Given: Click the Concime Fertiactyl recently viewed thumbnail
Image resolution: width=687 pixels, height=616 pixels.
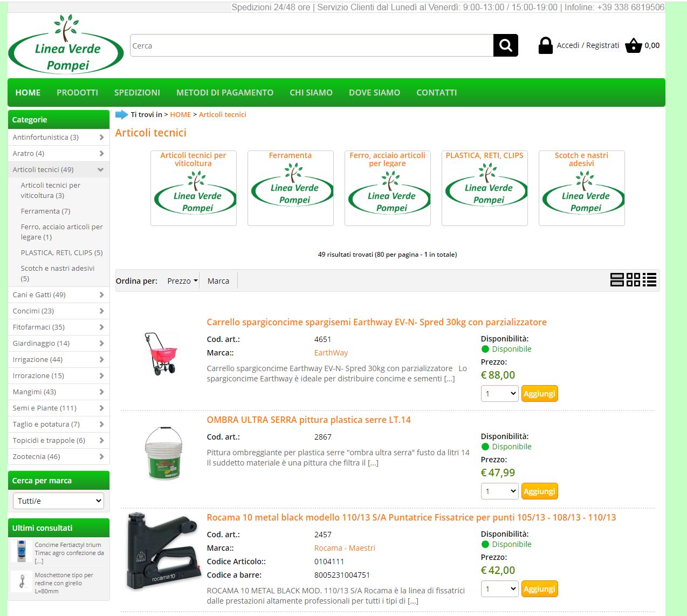Looking at the screenshot, I should tap(22, 551).
